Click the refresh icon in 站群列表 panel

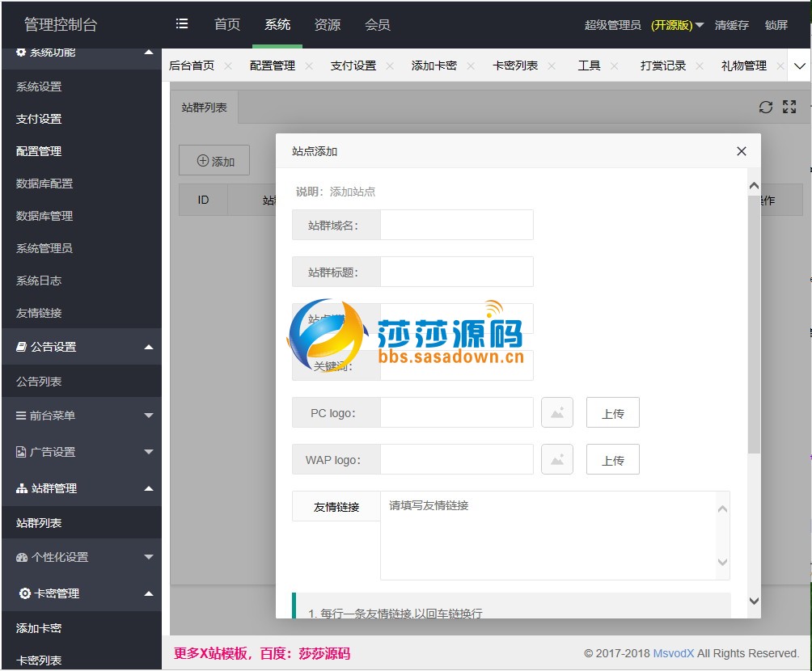pyautogui.click(x=765, y=108)
